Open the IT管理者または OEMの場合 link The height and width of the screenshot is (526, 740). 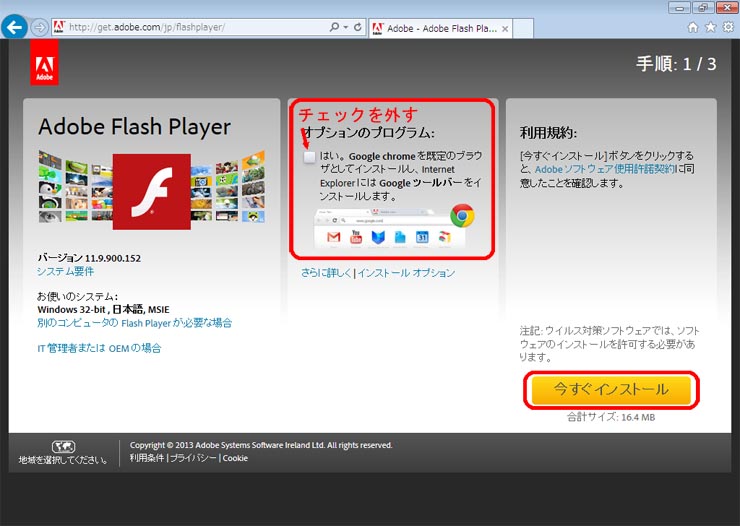[99, 348]
